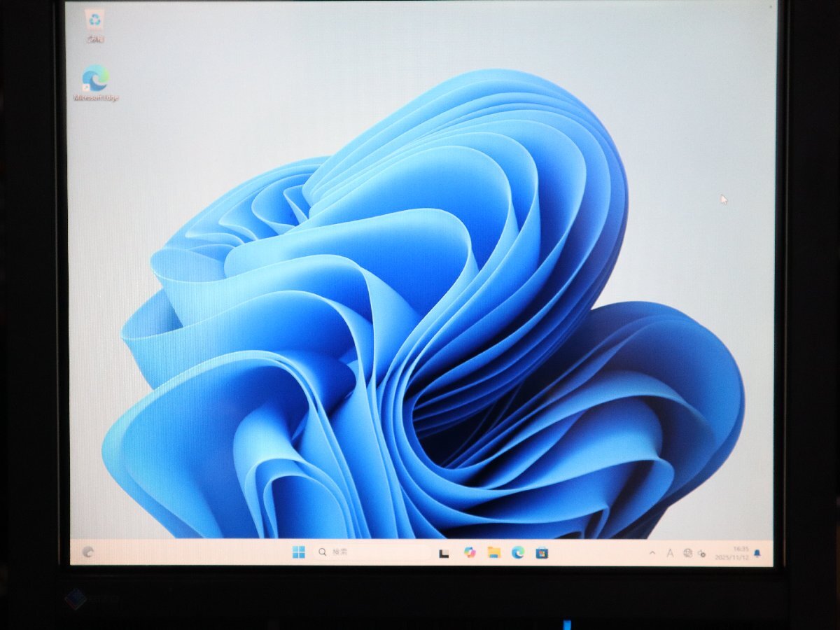Open the notification bell icon
Screen dimensions: 840x630
[x=757, y=554]
